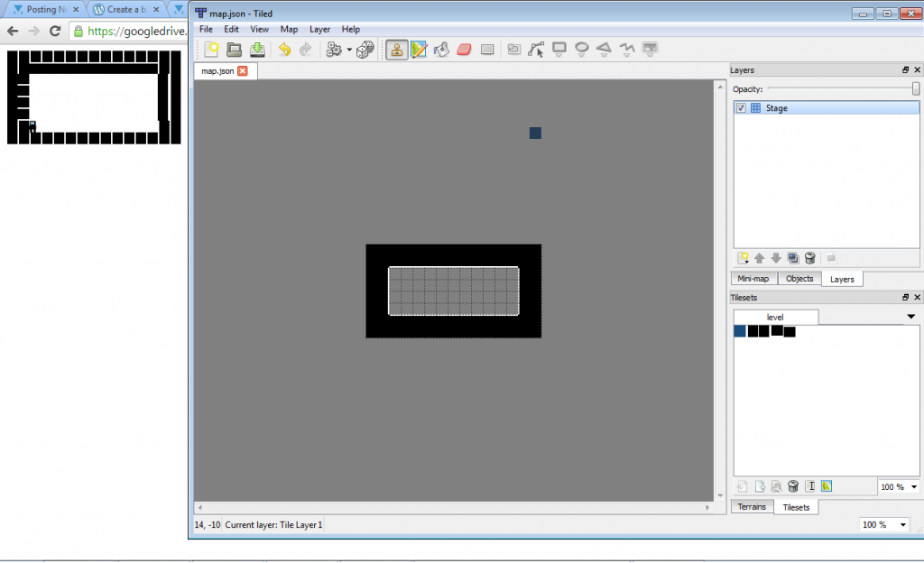Select the Rectangular Select tool
This screenshot has height=563, width=924.
[487, 50]
